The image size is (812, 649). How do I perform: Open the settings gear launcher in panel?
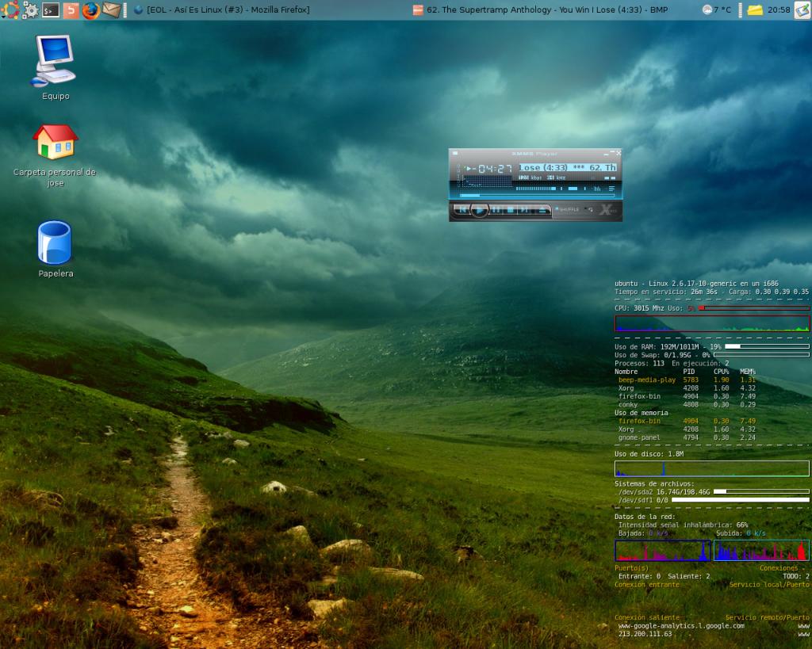pos(31,10)
